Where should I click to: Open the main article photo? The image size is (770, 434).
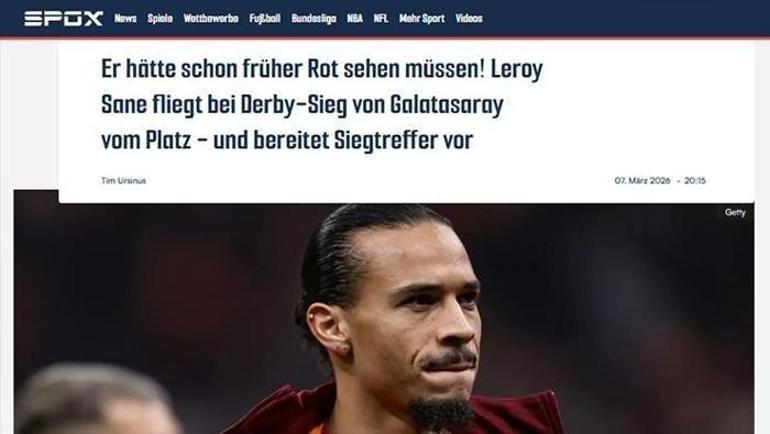(x=384, y=318)
